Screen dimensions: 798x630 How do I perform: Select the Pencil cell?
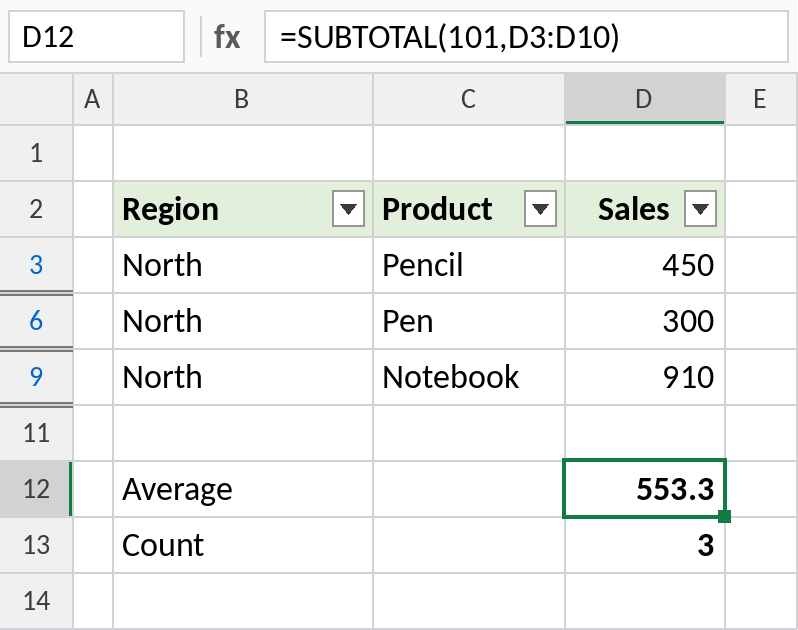[469, 265]
